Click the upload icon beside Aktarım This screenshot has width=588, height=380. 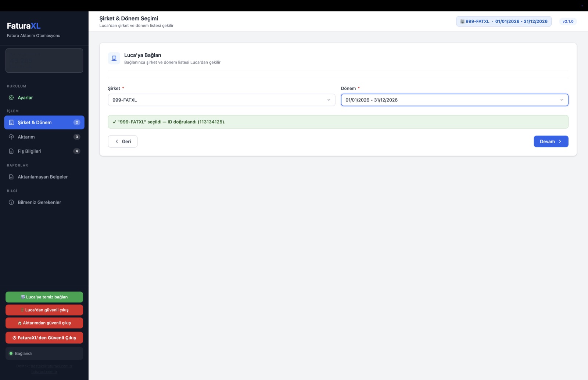11,137
